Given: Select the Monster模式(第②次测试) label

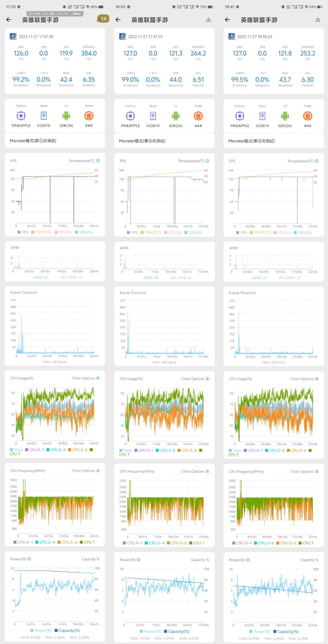Looking at the screenshot, I should [142, 141].
